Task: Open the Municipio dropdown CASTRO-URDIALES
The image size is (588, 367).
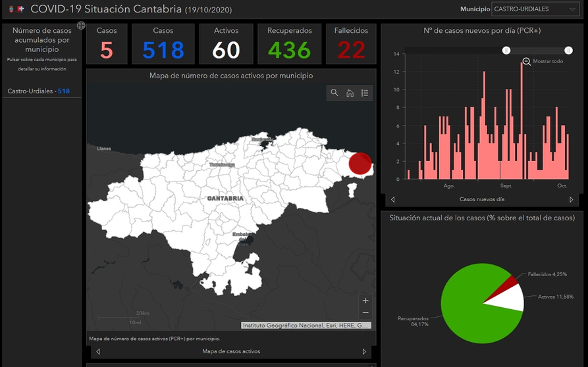Action: click(x=535, y=9)
